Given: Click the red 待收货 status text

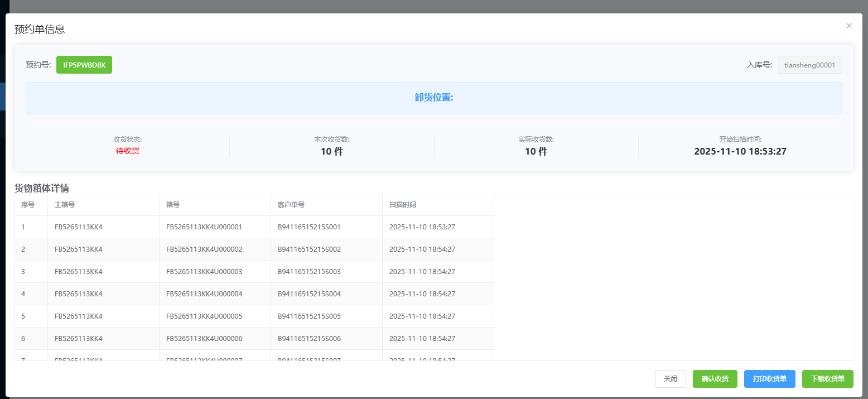Looking at the screenshot, I should coord(128,151).
